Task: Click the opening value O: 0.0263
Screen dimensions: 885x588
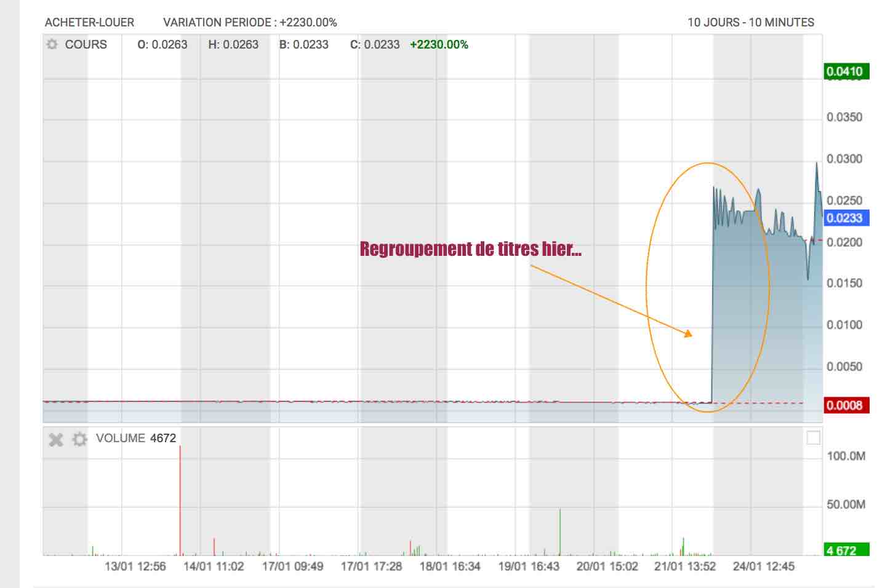Action: coord(162,44)
